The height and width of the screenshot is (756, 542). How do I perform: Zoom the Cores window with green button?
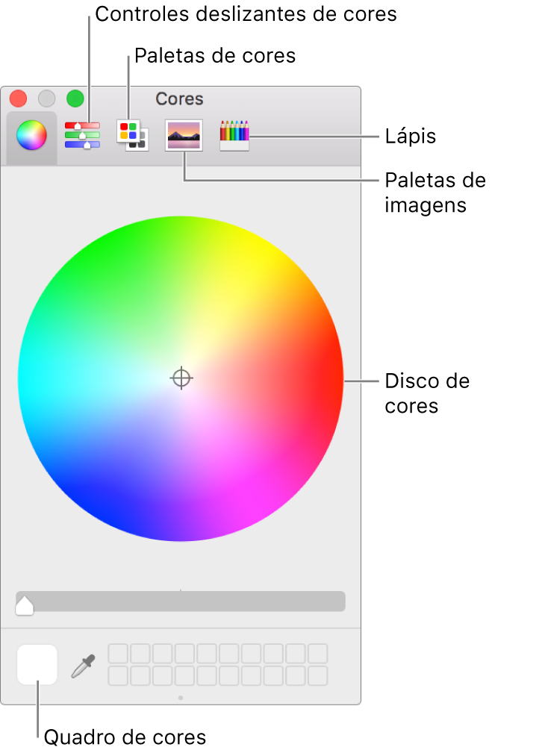75,99
